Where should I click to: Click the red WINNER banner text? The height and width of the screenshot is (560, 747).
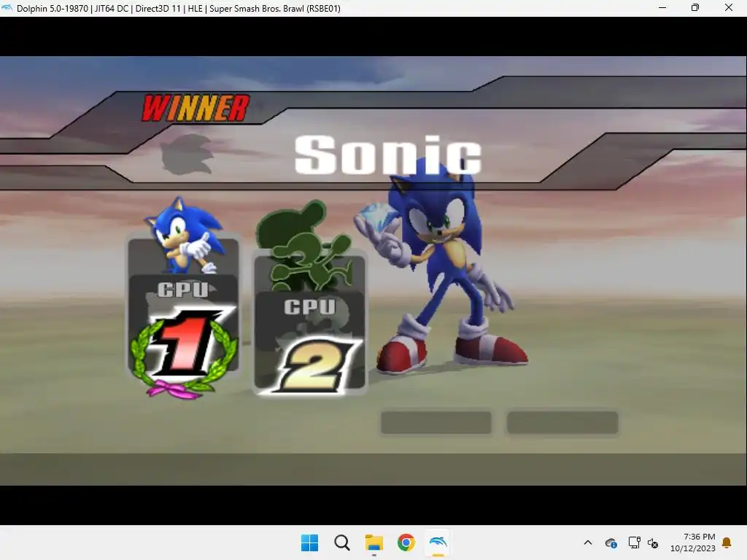pos(196,108)
